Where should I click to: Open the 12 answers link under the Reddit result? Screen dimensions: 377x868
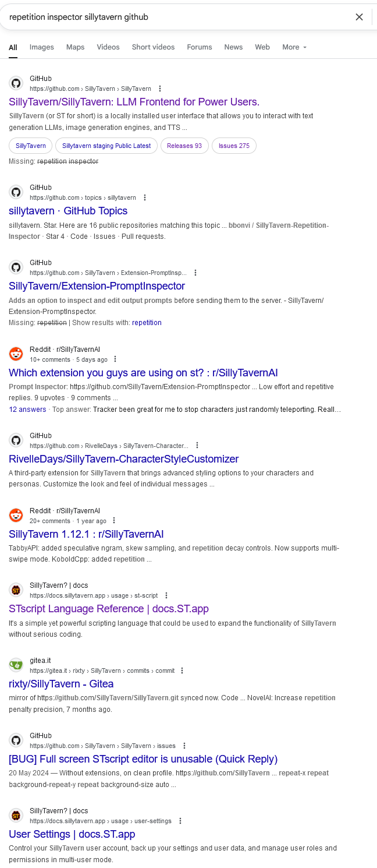coord(27,410)
